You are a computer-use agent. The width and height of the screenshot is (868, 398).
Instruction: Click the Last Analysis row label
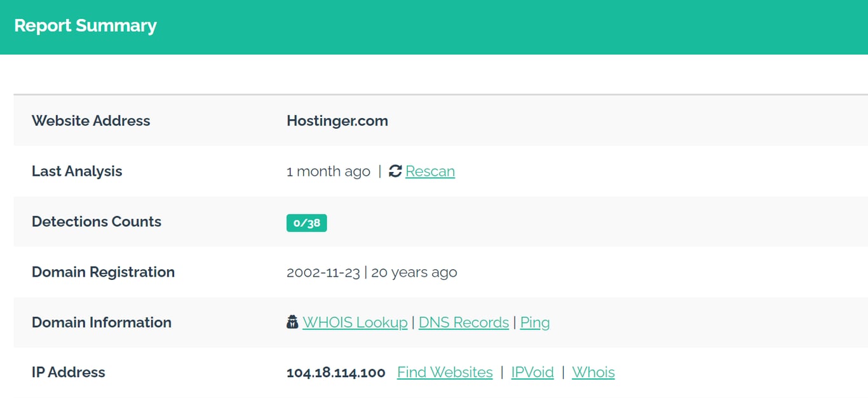[76, 171]
